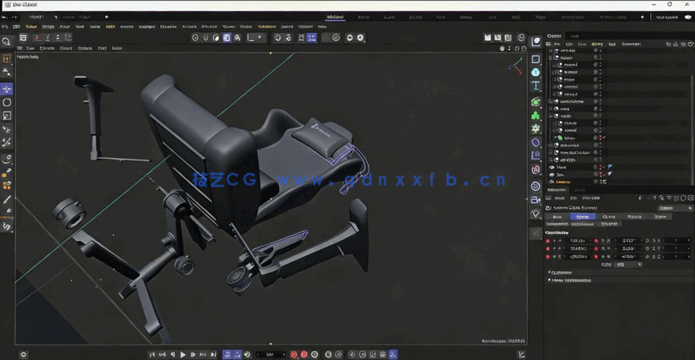Screen dimensions: 695x360
Task: Toggle the highlighted rightmost timeline option icon
Action: [393, 355]
